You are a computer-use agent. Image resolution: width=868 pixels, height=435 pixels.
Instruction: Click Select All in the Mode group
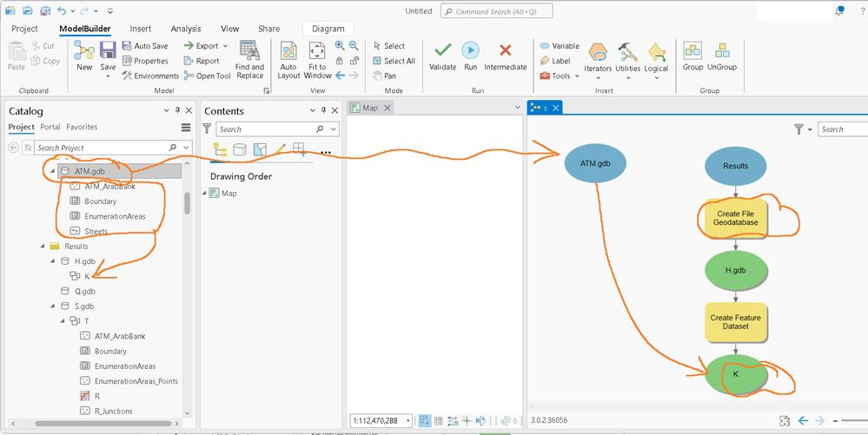click(394, 61)
